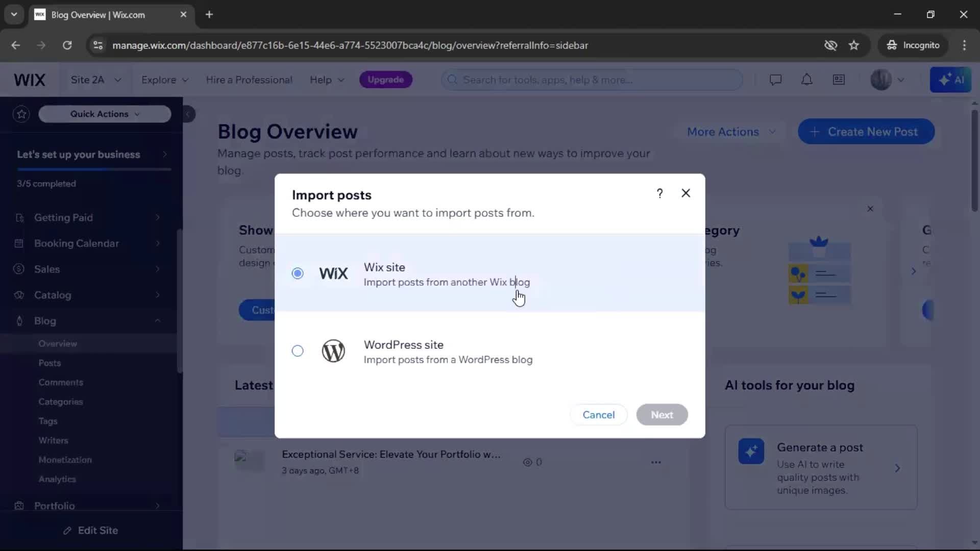Viewport: 980px width, 551px height.
Task: Click Cancel in the import dialog
Action: (599, 415)
